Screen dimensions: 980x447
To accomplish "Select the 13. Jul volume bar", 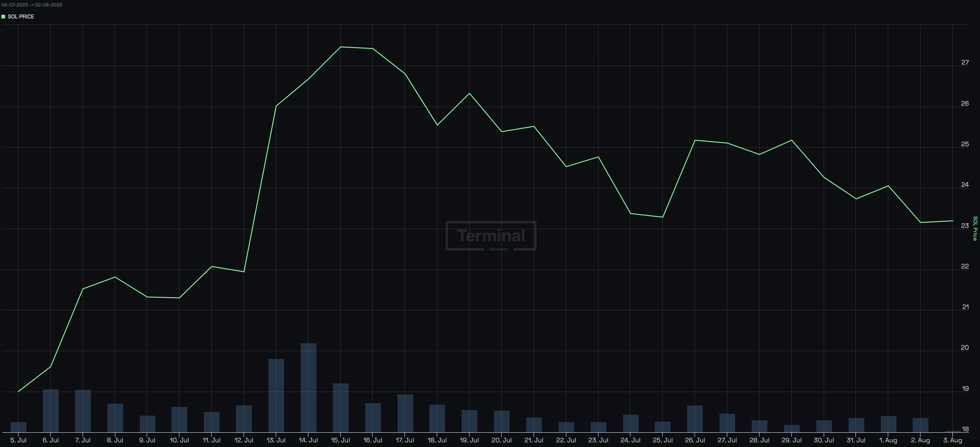I will tap(276, 396).
